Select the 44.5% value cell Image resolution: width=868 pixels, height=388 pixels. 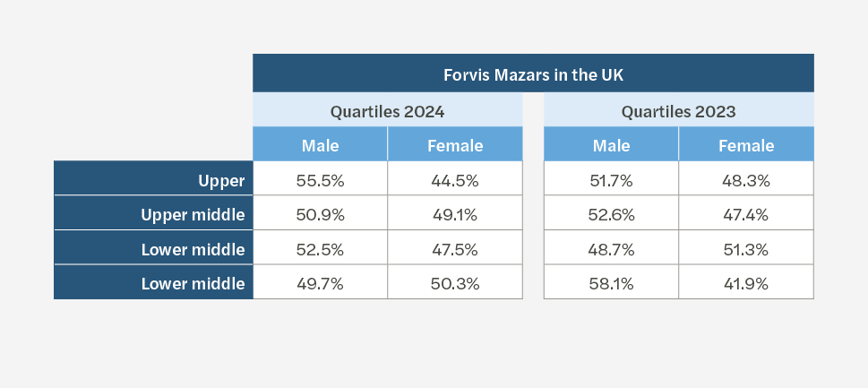pos(455,180)
